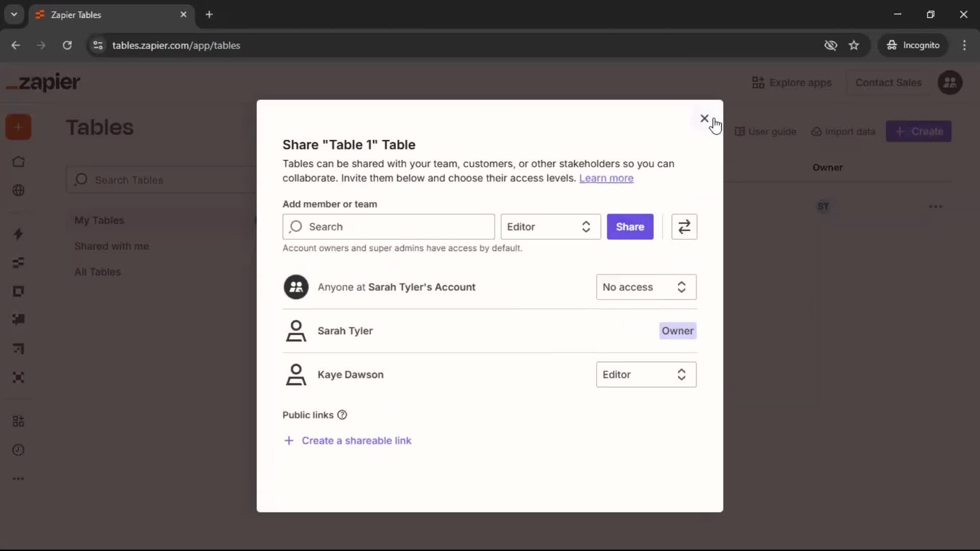Reload the page

pyautogui.click(x=67, y=45)
